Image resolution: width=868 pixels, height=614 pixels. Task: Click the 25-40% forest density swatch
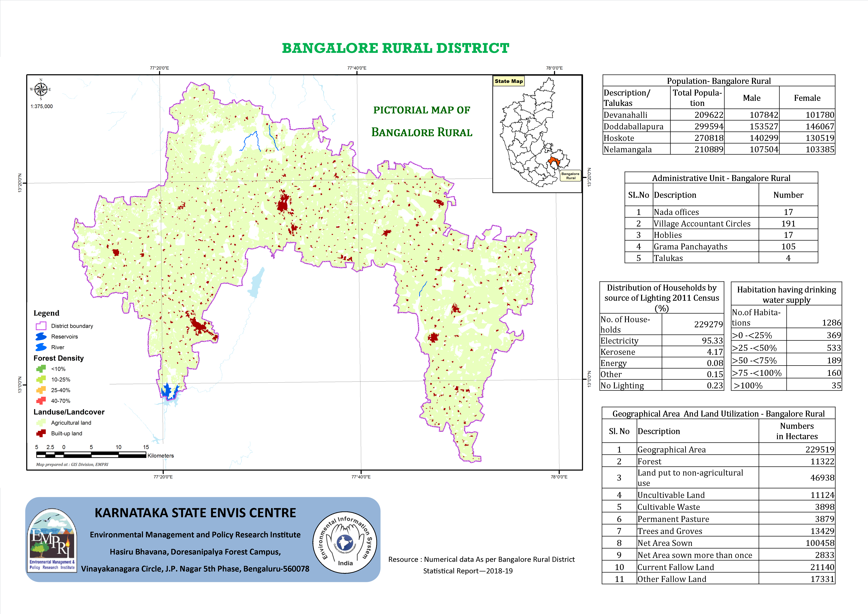(41, 390)
